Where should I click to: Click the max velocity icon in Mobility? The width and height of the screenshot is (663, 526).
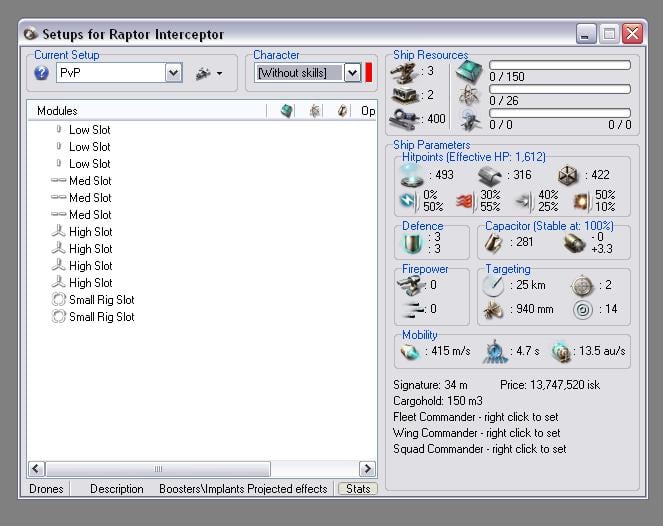(411, 351)
